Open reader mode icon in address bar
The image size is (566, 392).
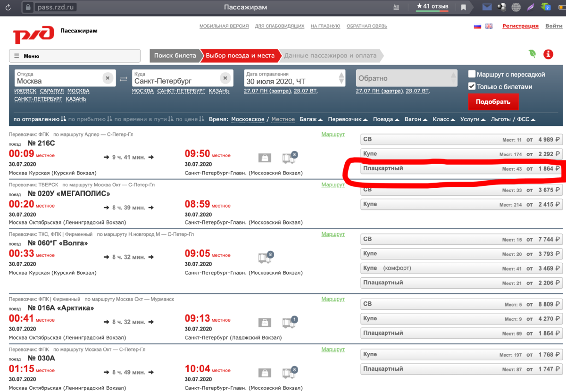pyautogui.click(x=396, y=7)
